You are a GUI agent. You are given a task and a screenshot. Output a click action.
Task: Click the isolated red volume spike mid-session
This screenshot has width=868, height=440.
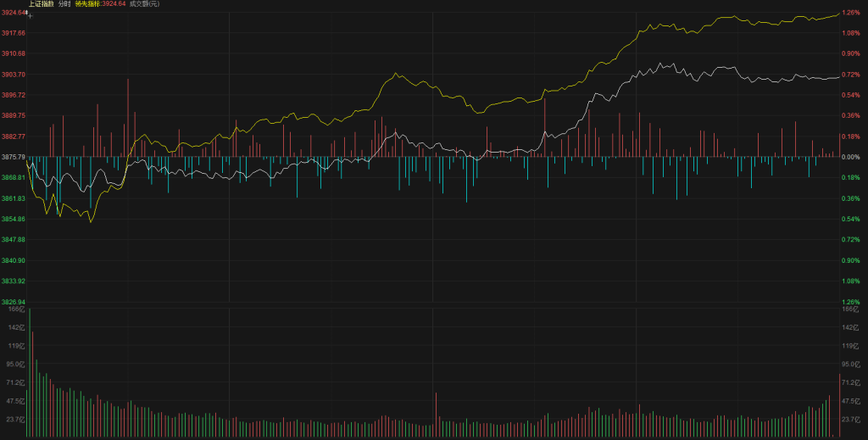[x=436, y=414]
